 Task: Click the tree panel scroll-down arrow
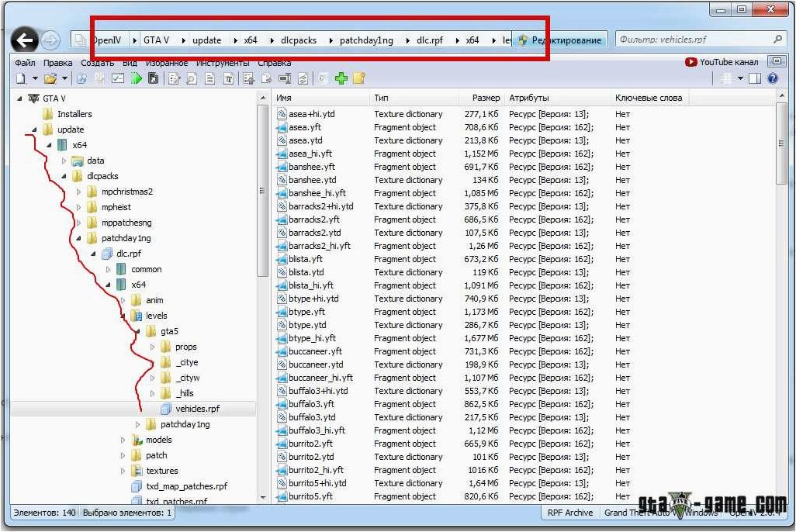tap(262, 497)
